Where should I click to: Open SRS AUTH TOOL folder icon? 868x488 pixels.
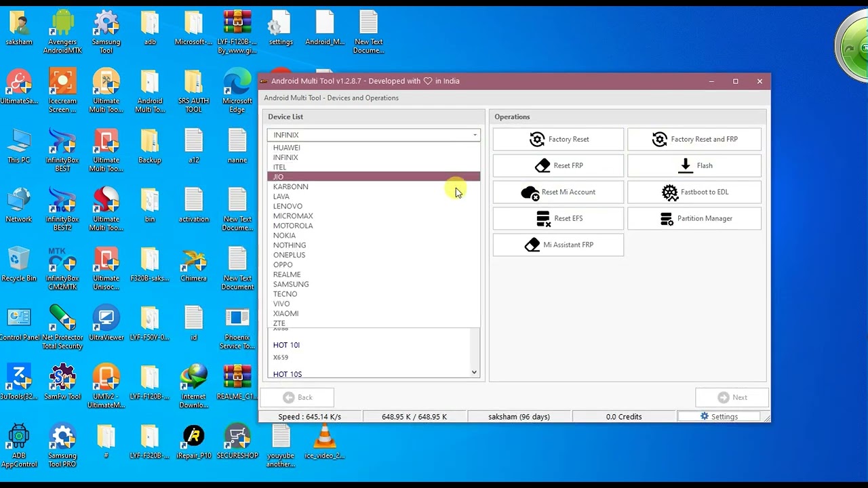coord(193,91)
